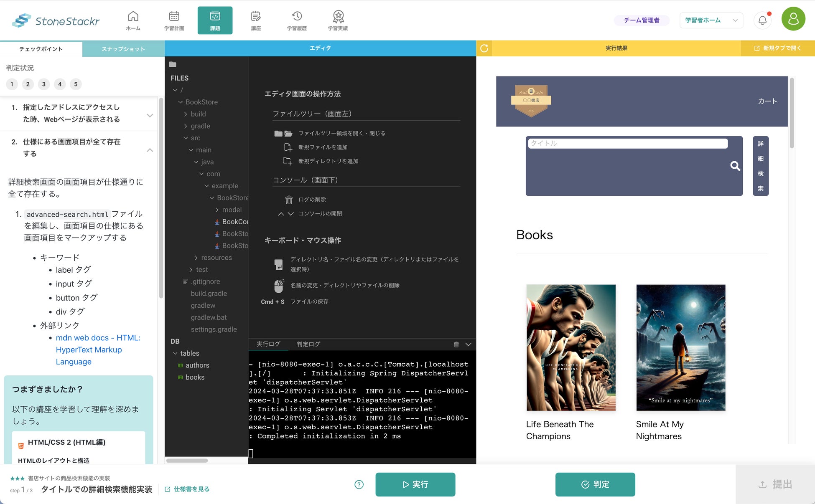
Task: Click the notification bell icon
Action: pyautogui.click(x=762, y=20)
